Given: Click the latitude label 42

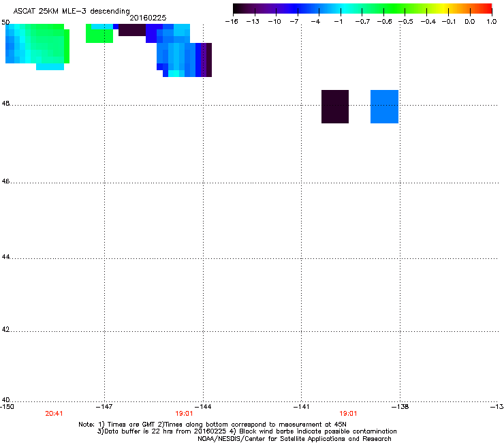Looking at the screenshot, I should click(5, 329).
